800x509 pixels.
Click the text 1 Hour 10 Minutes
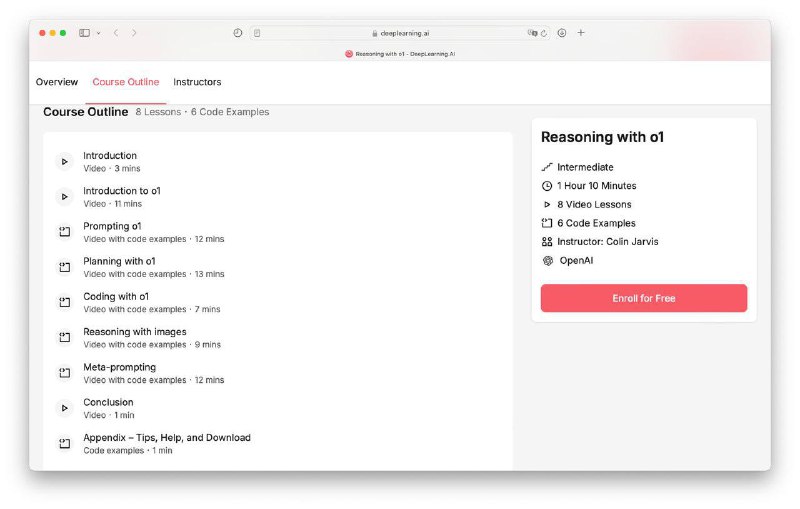[x=596, y=186]
